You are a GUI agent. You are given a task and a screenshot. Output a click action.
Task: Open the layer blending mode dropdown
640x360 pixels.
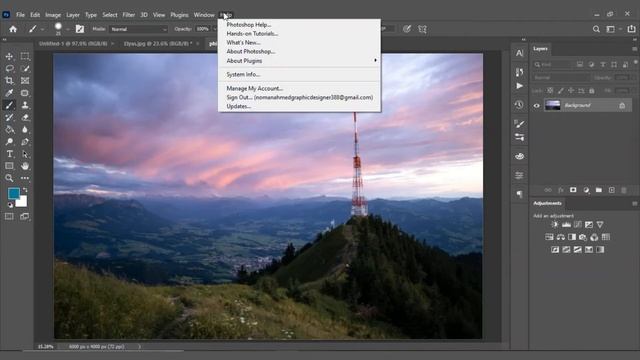point(561,78)
